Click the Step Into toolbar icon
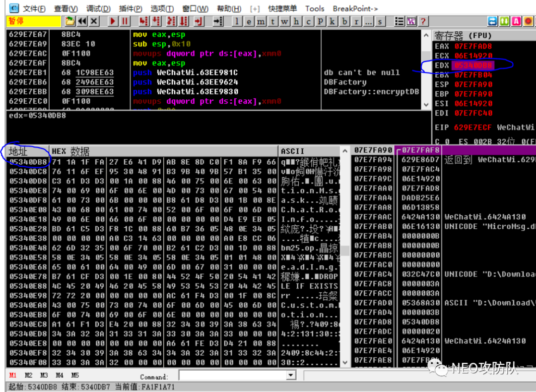Screen dimensions: 536x392 [x=143, y=21]
